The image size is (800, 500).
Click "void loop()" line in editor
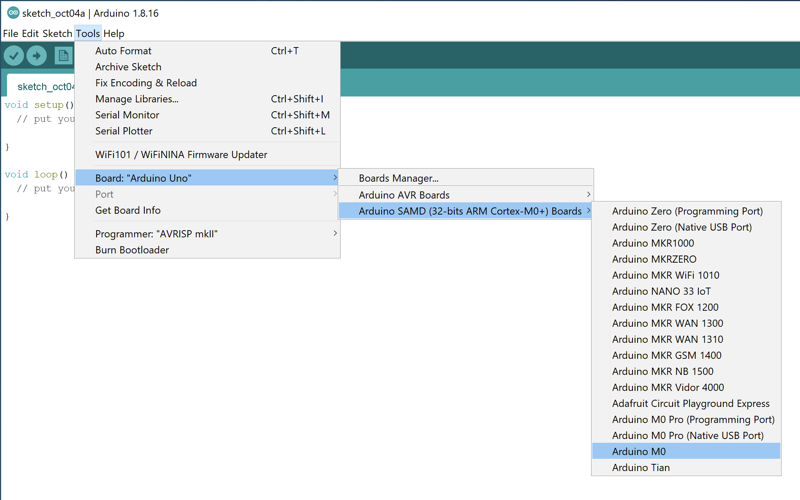click(x=36, y=174)
